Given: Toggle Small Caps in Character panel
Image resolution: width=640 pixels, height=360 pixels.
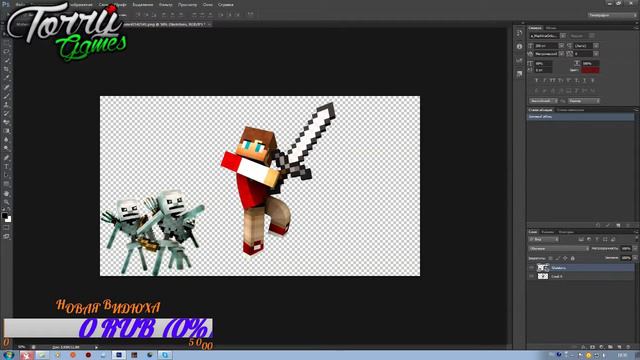Looking at the screenshot, I should pyautogui.click(x=560, y=80).
